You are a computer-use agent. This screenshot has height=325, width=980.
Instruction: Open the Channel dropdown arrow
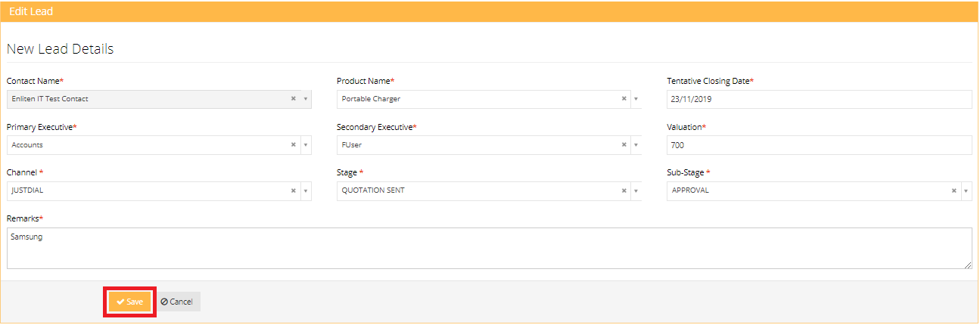tap(306, 190)
